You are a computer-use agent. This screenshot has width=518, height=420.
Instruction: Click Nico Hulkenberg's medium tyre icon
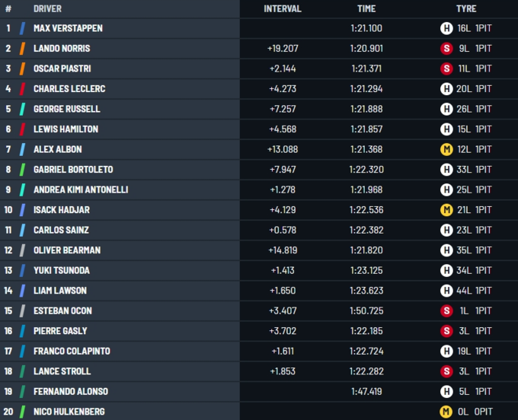coord(446,412)
